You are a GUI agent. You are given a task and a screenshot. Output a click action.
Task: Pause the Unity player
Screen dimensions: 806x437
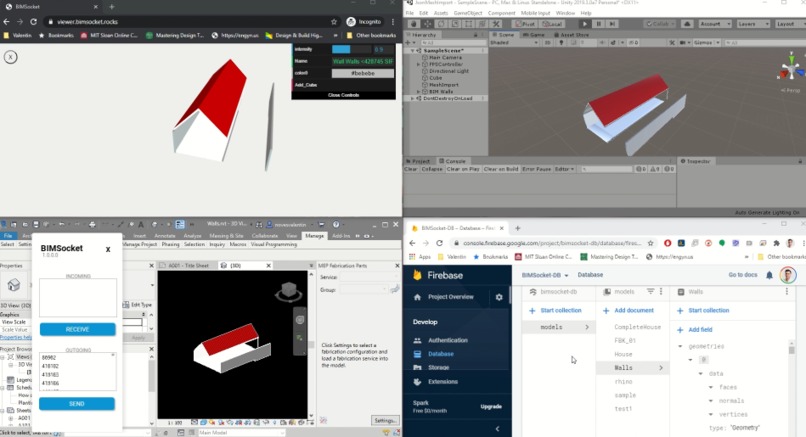click(598, 24)
